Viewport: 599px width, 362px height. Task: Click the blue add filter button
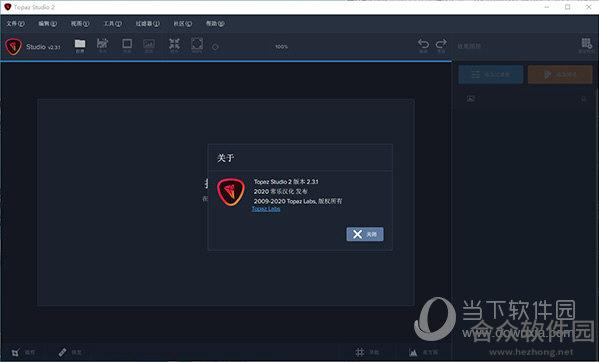[x=491, y=74]
